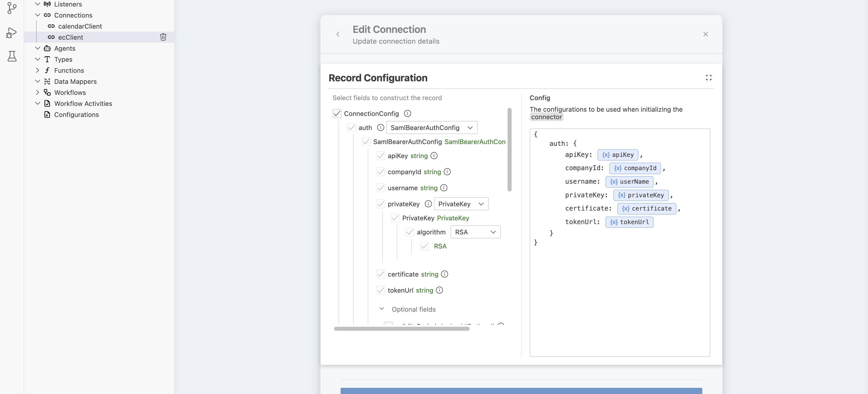Click the privateKey variable chip in Config
This screenshot has height=394, width=868.
tap(641, 195)
